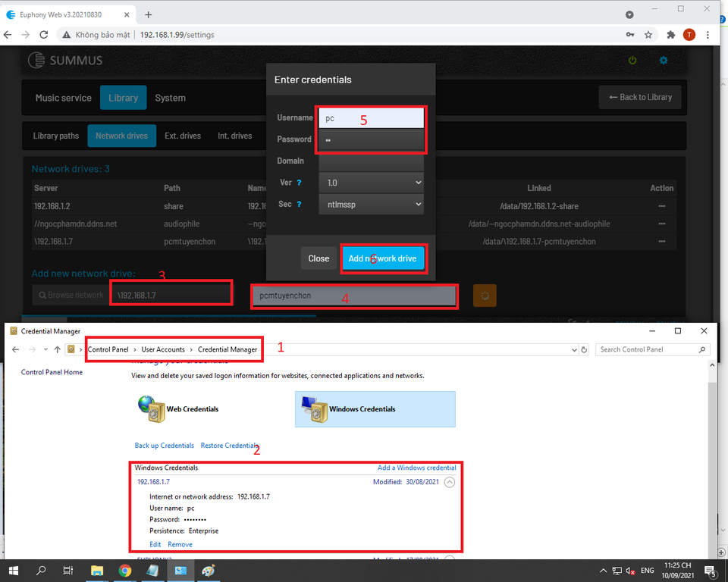The height and width of the screenshot is (582, 728).
Task: Select Network drives sub-tab
Action: click(121, 136)
